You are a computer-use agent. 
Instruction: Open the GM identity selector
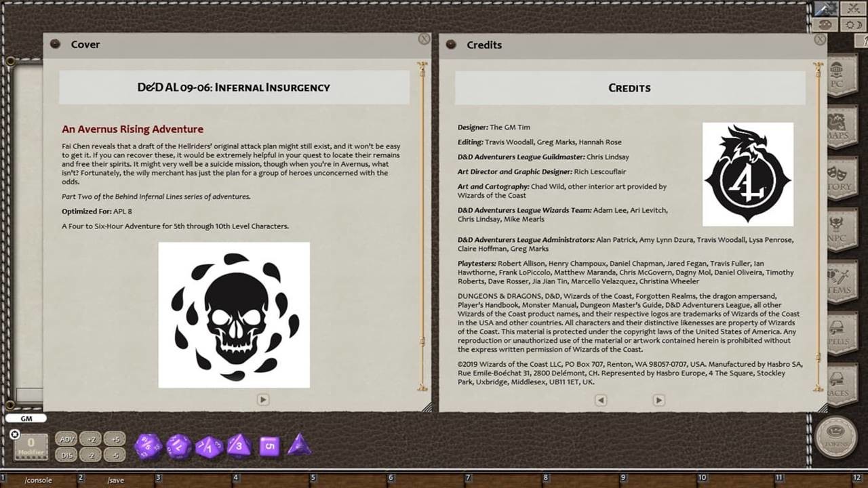click(27, 418)
